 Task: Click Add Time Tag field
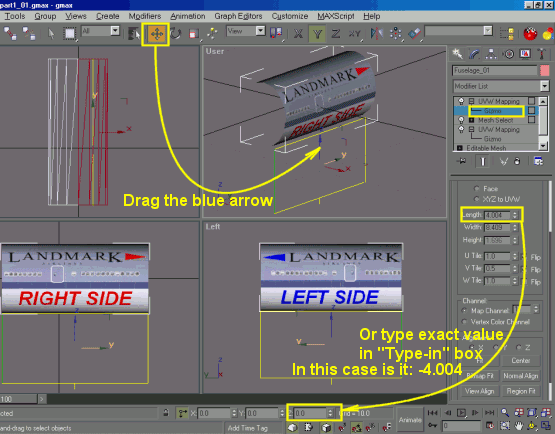(253, 428)
